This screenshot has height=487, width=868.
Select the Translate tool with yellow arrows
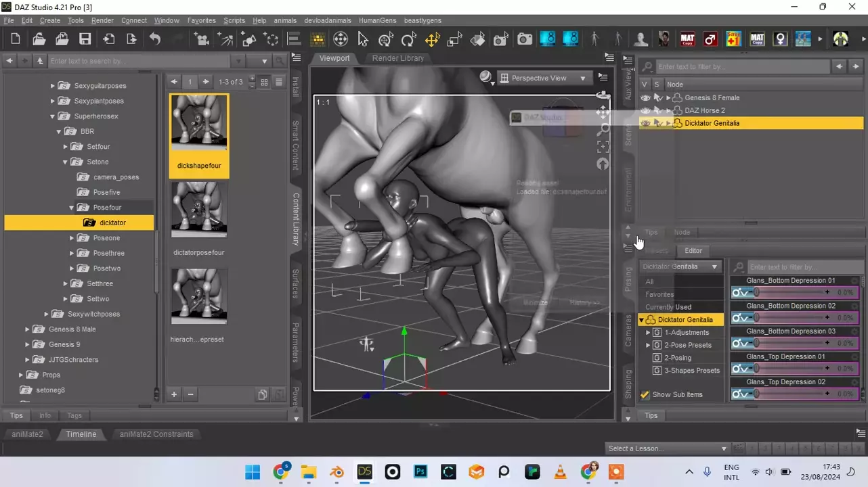coord(432,39)
